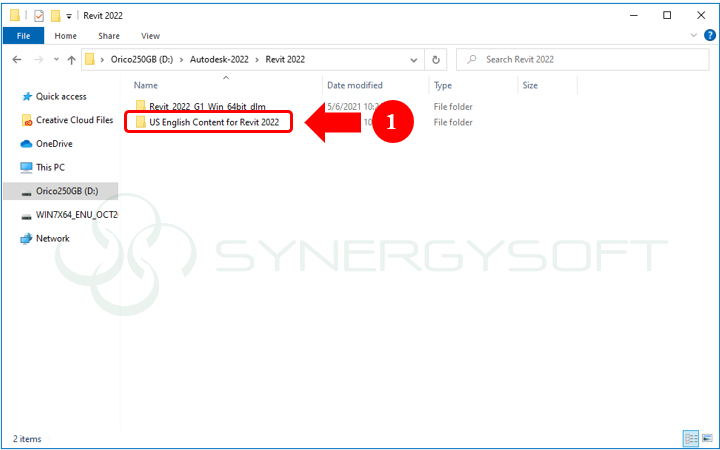Select This PC in the navigation pane
Image resolution: width=720 pixels, height=450 pixels.
pyautogui.click(x=51, y=168)
